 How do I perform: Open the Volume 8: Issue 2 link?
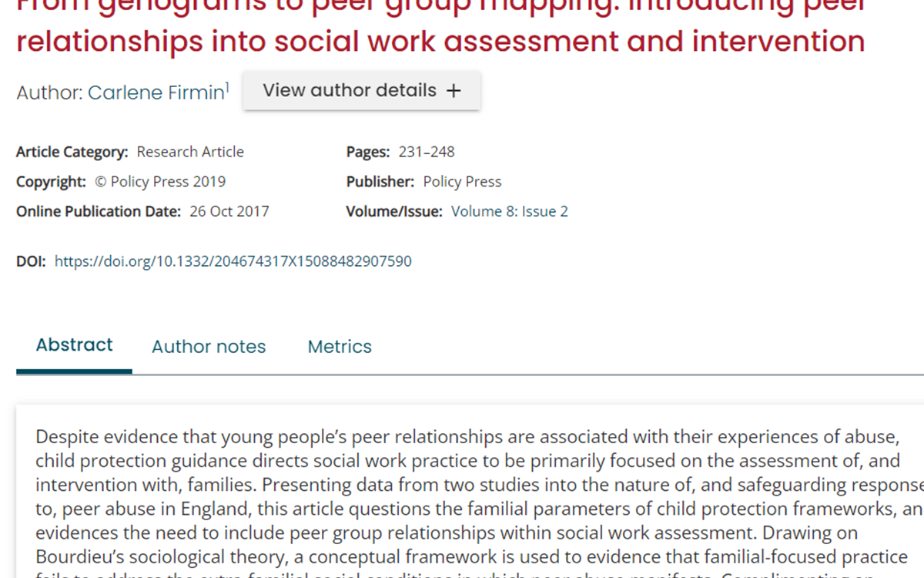coord(510,211)
